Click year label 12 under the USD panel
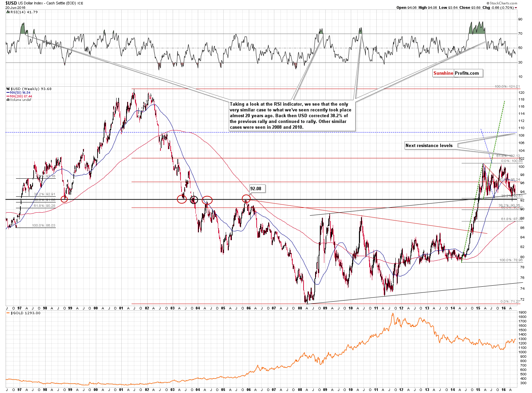The height and width of the screenshot is (393, 532). point(401,308)
